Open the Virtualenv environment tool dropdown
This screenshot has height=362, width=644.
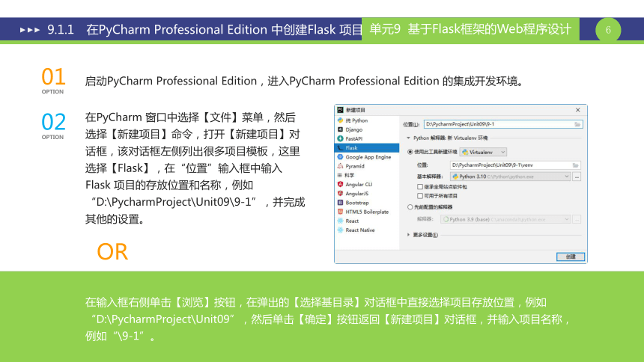coord(483,153)
